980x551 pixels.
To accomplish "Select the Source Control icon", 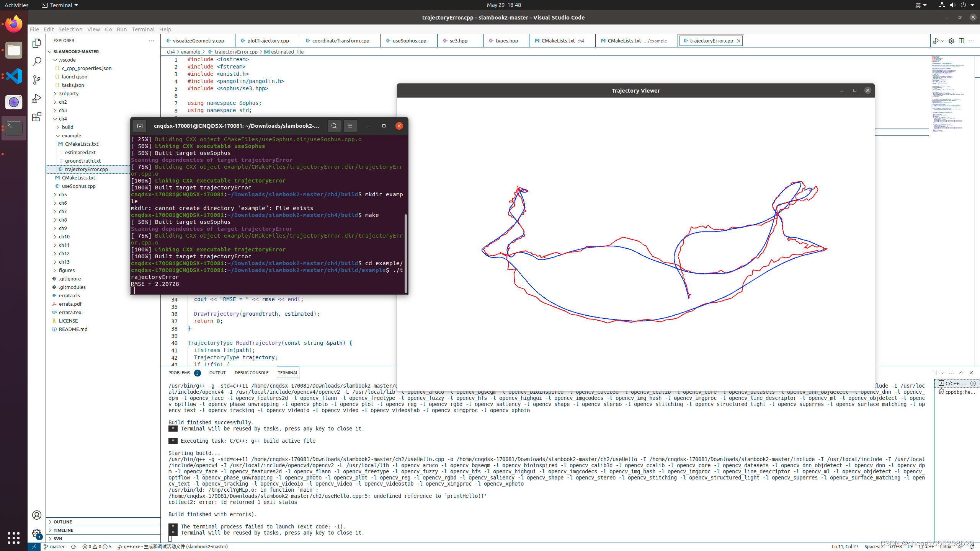I will [x=36, y=80].
